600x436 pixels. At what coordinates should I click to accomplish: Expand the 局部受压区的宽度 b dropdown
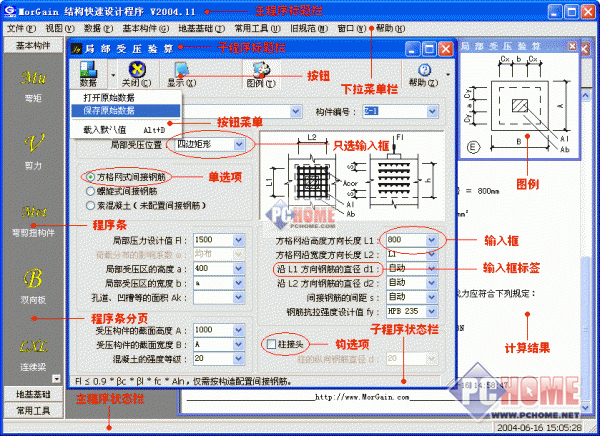[239, 283]
